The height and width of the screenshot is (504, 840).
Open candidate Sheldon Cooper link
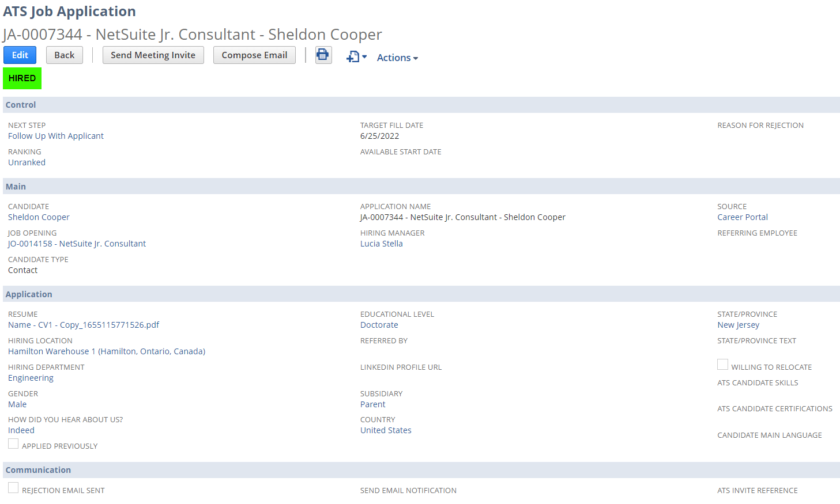coord(39,217)
